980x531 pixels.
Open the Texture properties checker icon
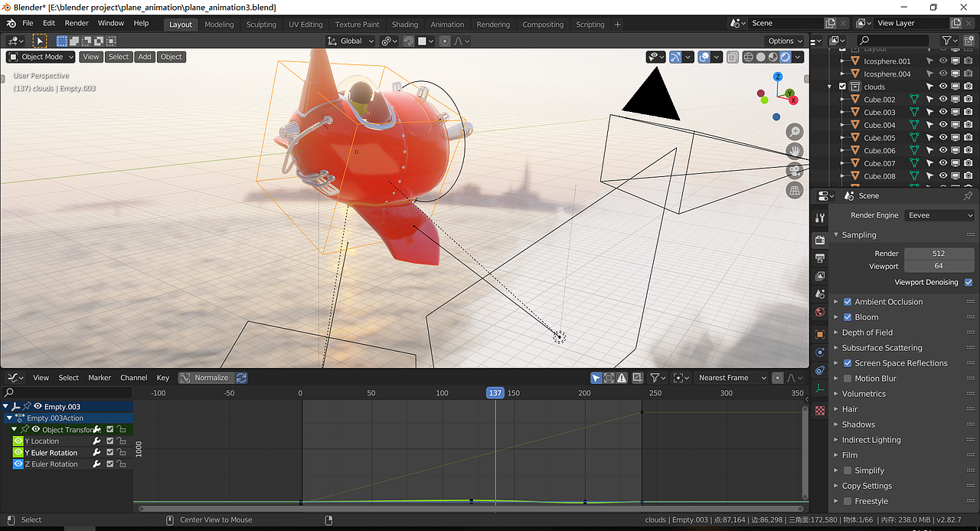point(820,410)
